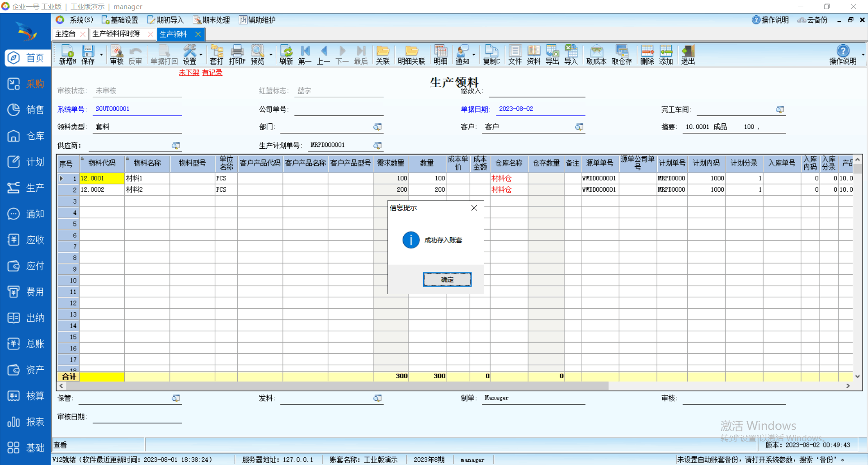Click the 刷新 (Refresh) toolbar icon
The width and height of the screenshot is (868, 465).
coord(286,55)
